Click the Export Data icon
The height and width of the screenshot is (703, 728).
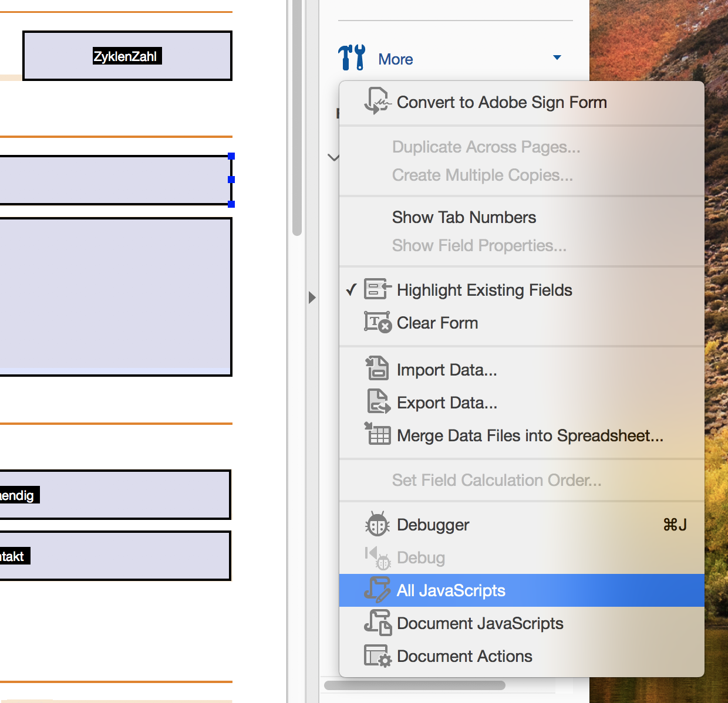pyautogui.click(x=378, y=401)
